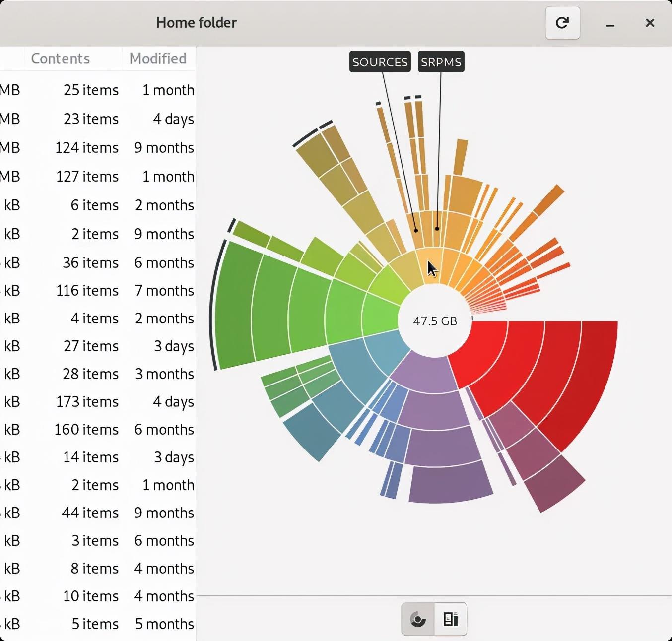Minimize the Home folder window
The image size is (672, 641).
[x=610, y=23]
